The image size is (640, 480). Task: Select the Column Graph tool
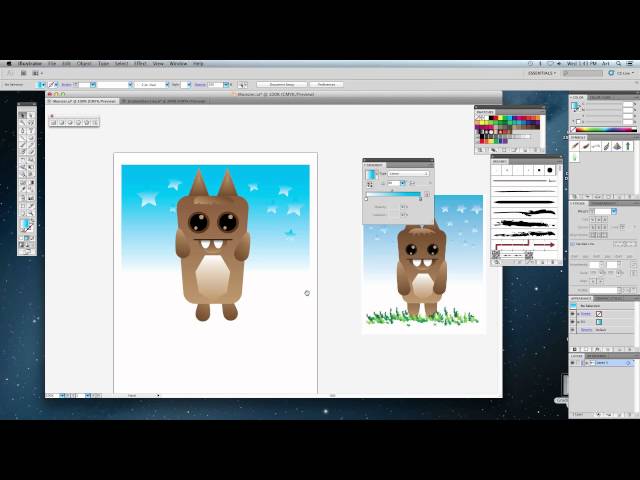(x=31, y=198)
